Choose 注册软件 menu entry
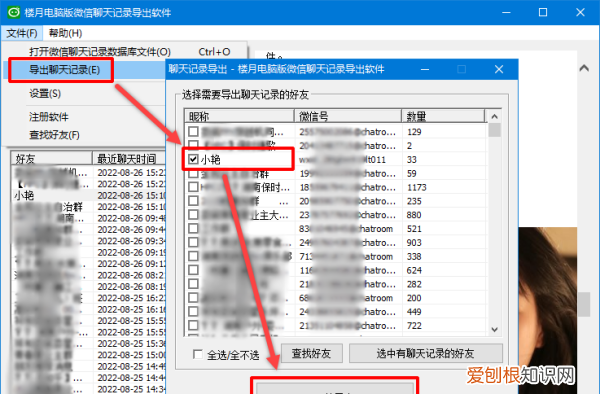This screenshot has height=394, width=600. point(49,117)
